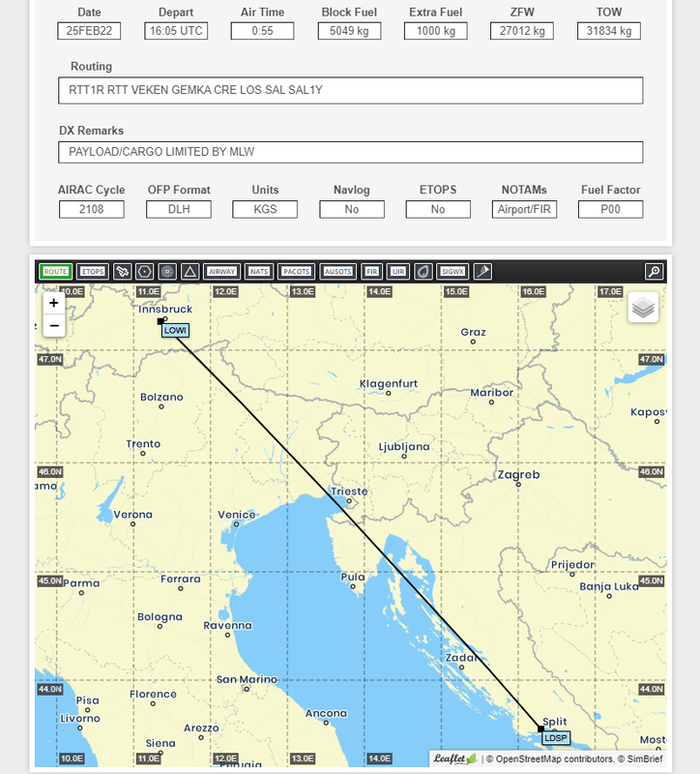The width and height of the screenshot is (700, 774).
Task: Click the Florence city label on map
Action: [153, 694]
